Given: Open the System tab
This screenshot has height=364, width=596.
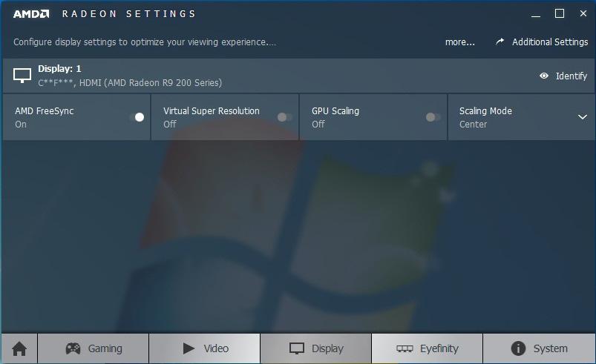Looking at the screenshot, I should click(x=539, y=348).
